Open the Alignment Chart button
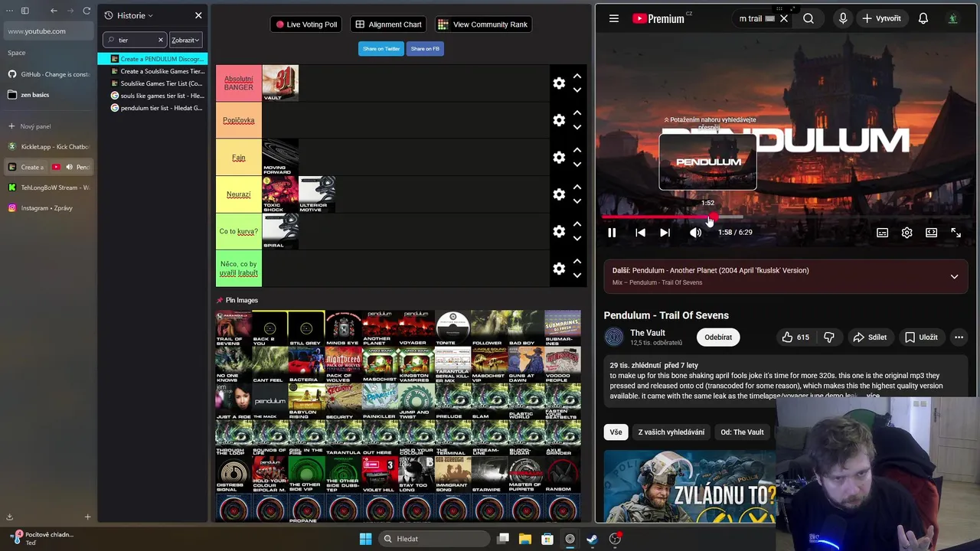The height and width of the screenshot is (551, 980). coord(388,24)
